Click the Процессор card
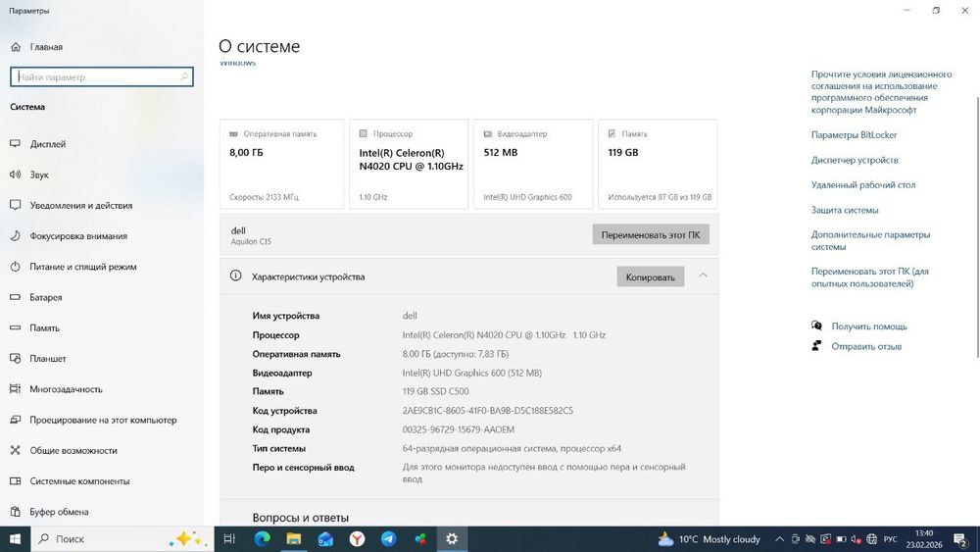The height and width of the screenshot is (552, 980). coord(409,164)
